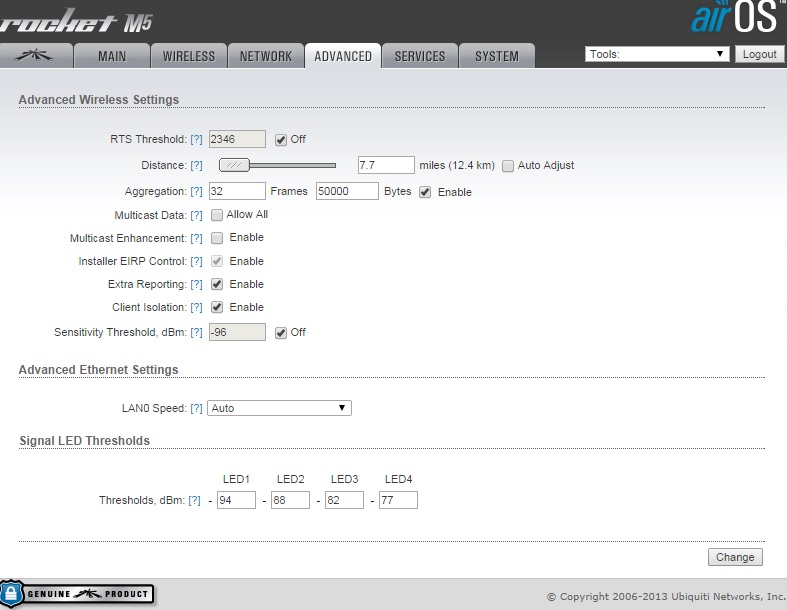Toggle Installer EIRP Control checkbox
The image size is (787, 610).
[217, 261]
